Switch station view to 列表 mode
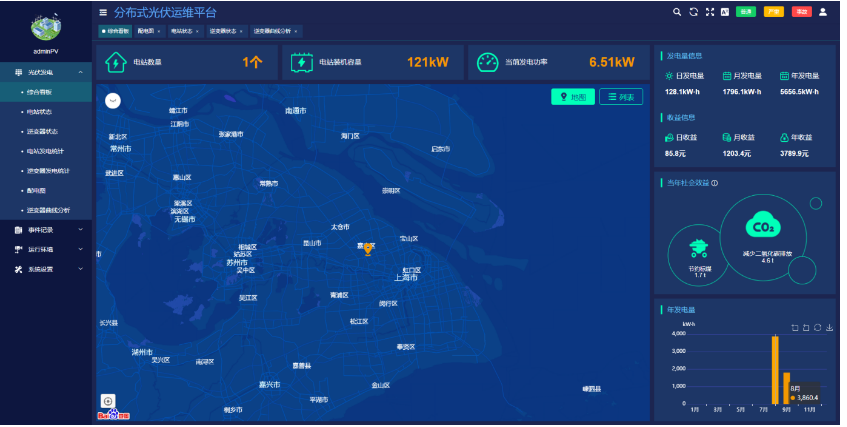This screenshot has width=847, height=427. [x=621, y=97]
